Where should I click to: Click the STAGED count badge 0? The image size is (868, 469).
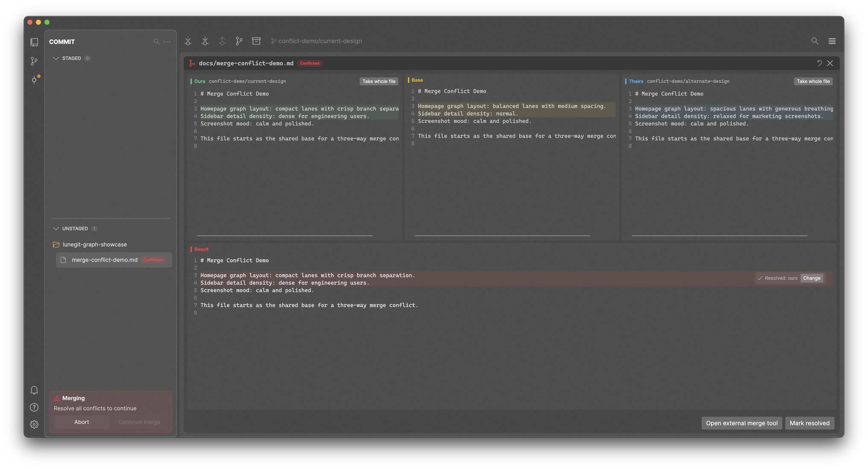[87, 58]
